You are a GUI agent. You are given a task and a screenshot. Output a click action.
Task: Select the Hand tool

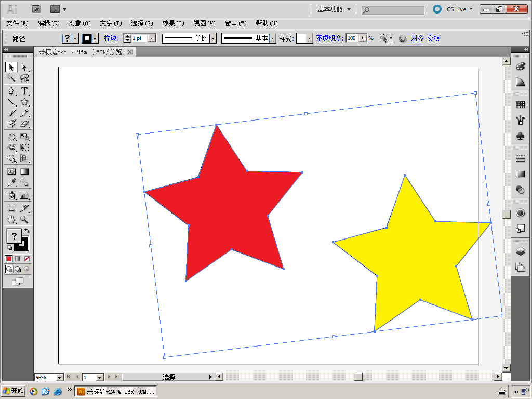[11, 220]
